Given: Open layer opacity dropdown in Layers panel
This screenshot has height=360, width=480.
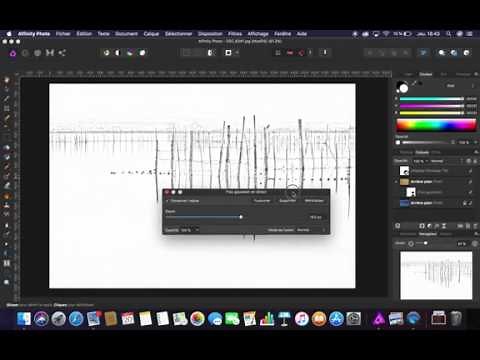Looking at the screenshot, I should point(421,161).
